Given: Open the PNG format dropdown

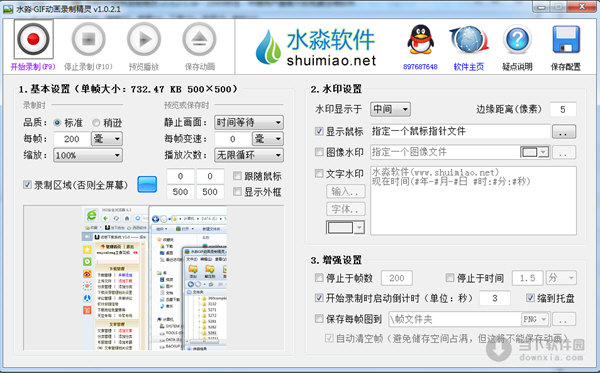Looking at the screenshot, I should (x=535, y=319).
